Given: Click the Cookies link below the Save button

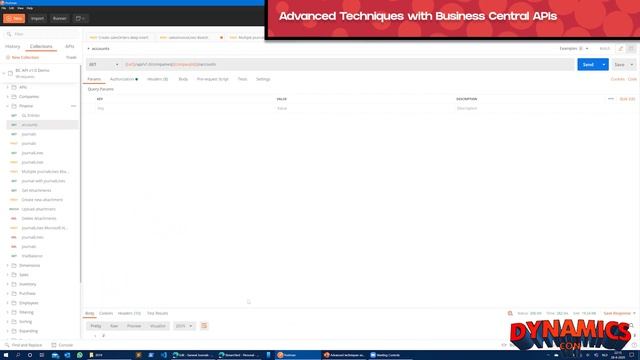Looking at the screenshot, I should click(618, 79).
